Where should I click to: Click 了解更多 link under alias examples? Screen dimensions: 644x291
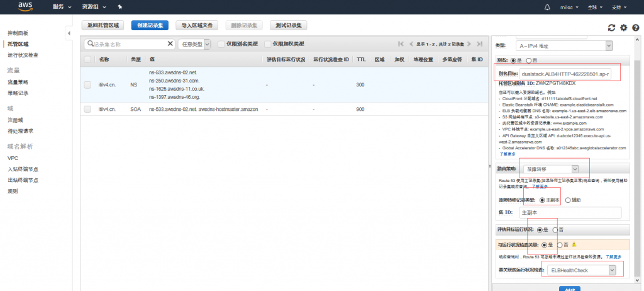click(508, 154)
